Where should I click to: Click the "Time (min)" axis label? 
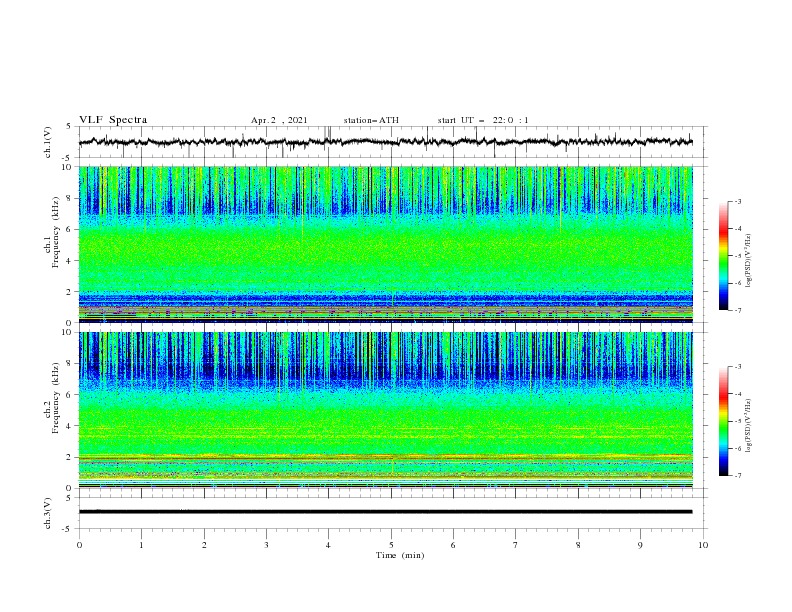coord(400,555)
